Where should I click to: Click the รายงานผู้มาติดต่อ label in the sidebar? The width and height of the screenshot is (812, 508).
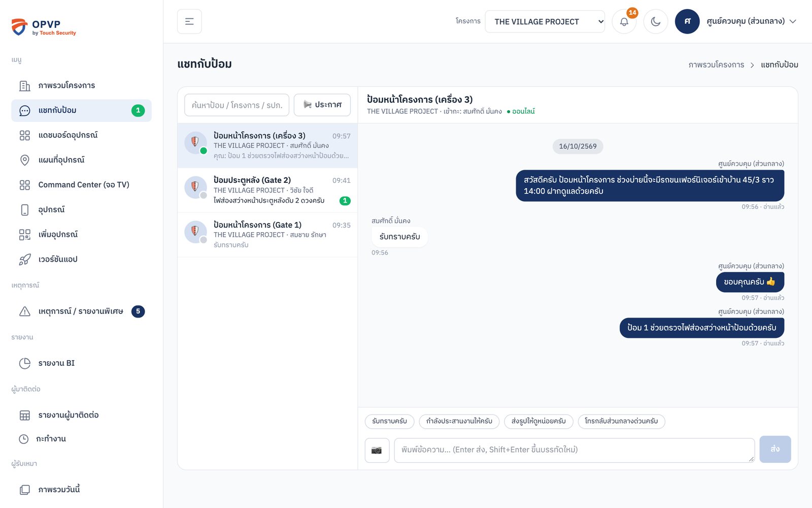click(69, 415)
